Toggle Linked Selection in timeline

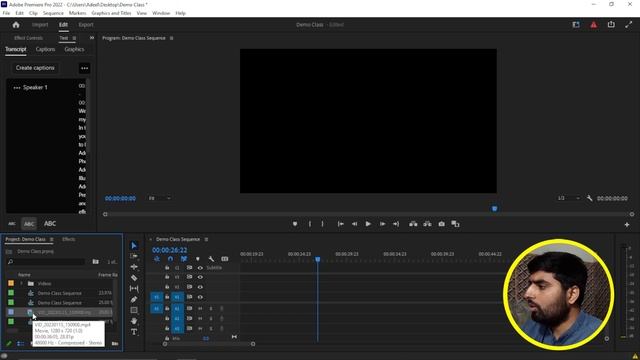point(184,259)
